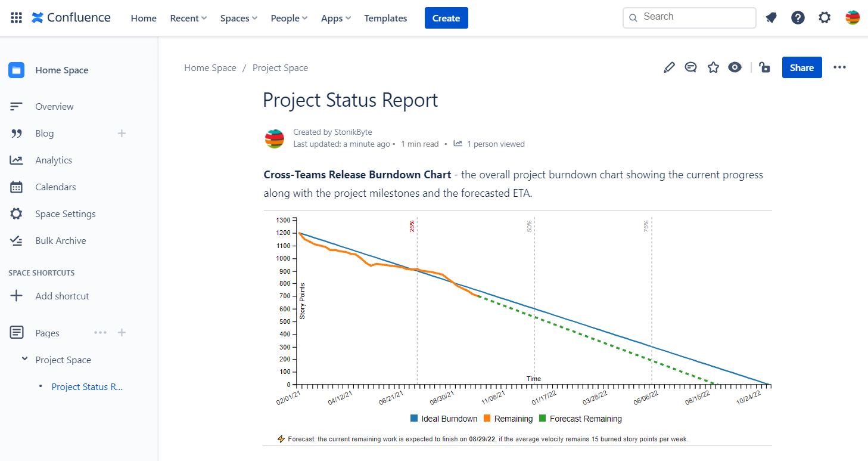Screen dimensions: 868x461
Task: Click the blue Create button
Action: click(x=446, y=18)
